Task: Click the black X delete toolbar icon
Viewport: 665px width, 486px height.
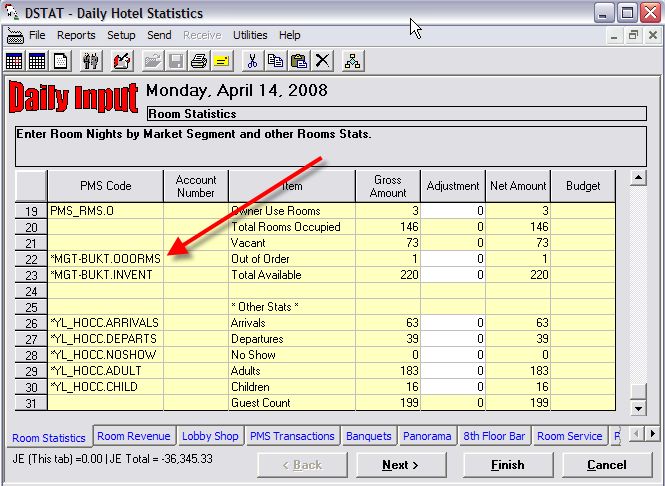Action: point(322,61)
